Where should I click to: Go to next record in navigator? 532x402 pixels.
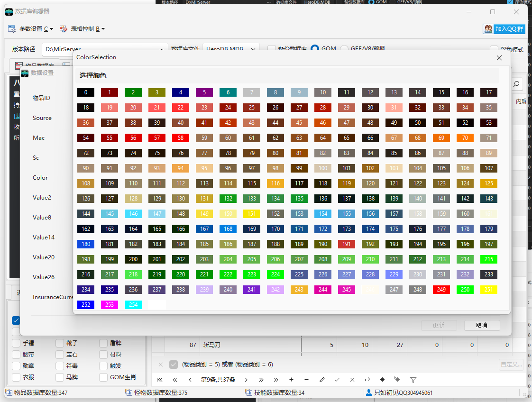click(x=246, y=380)
